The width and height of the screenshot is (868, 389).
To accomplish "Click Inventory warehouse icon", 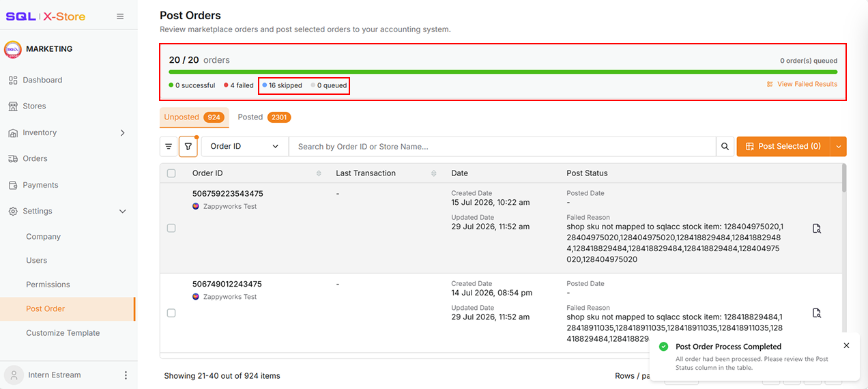I will [x=13, y=133].
